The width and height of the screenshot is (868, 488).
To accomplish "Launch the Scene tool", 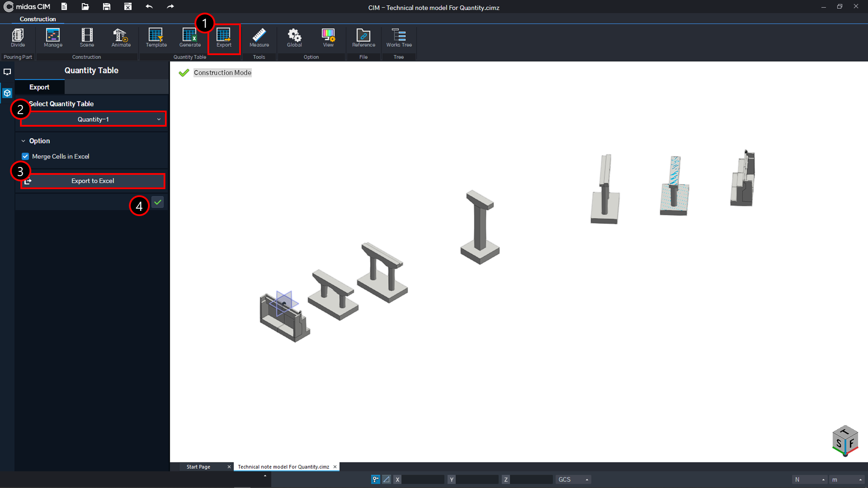I will pyautogui.click(x=87, y=38).
